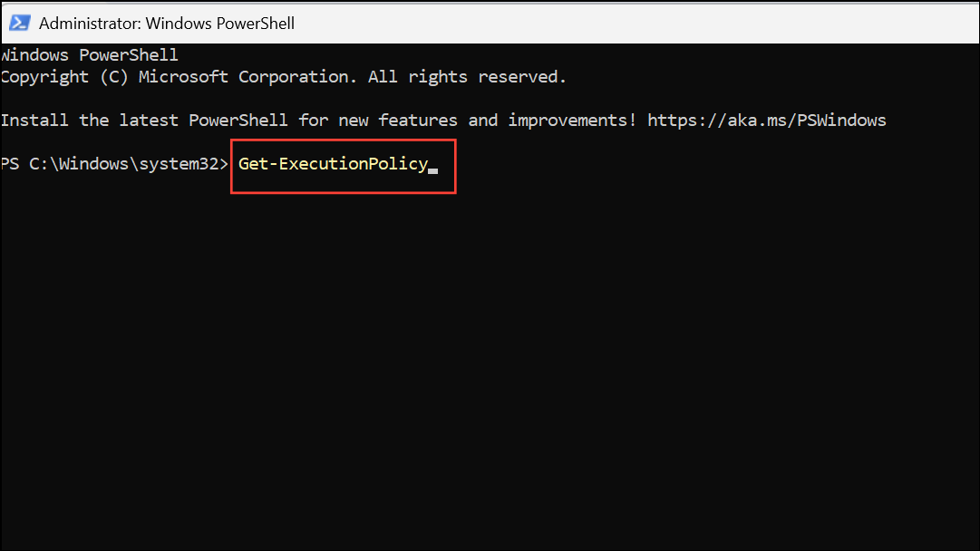Click the "Windows PowerShell" header line in console
This screenshot has width=980, height=551.
[x=90, y=55]
